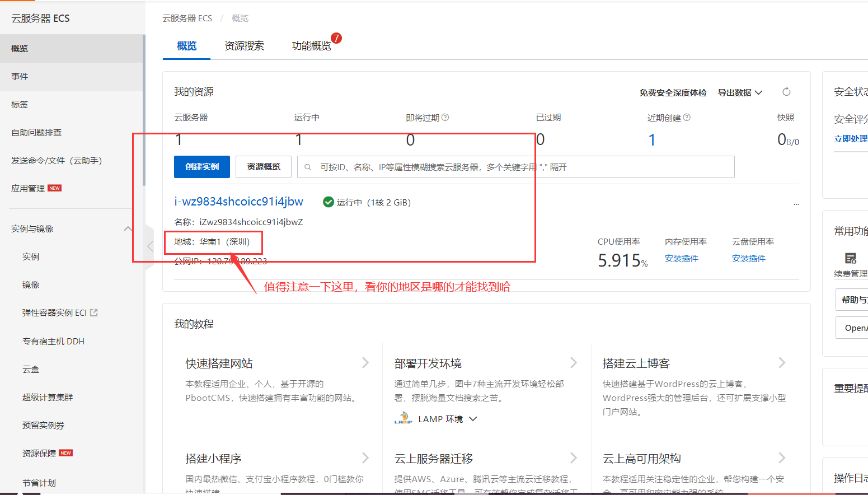868x495 pixels.
Task: Click the 续费管理 icon
Action: pos(851,258)
